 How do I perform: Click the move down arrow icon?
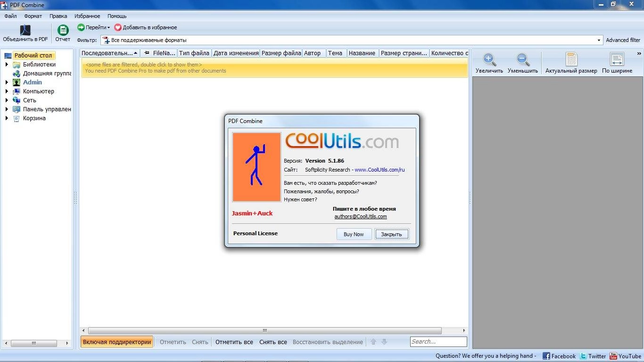pos(384,342)
